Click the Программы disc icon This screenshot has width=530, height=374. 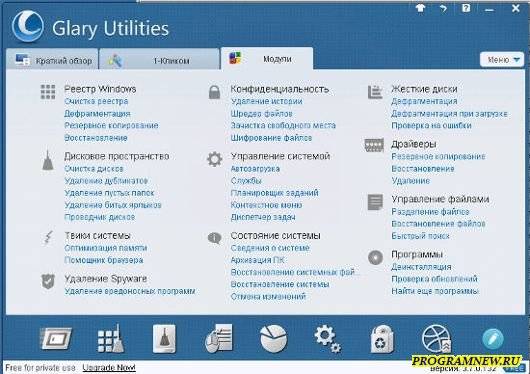375,257
